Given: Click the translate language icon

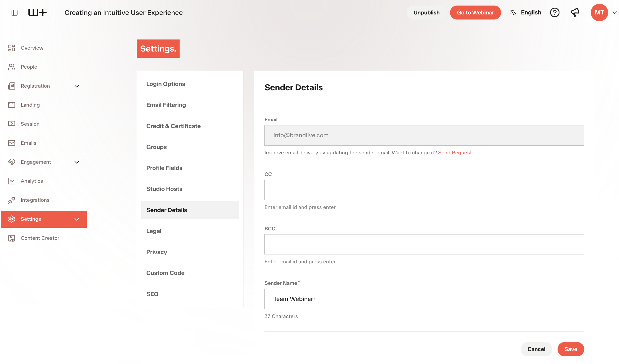Looking at the screenshot, I should tap(513, 13).
